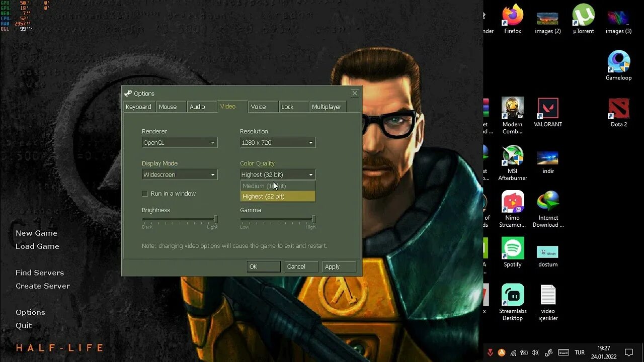Collapse the Color Quality dropdown
Image resolution: width=644 pixels, height=362 pixels.
278,175
